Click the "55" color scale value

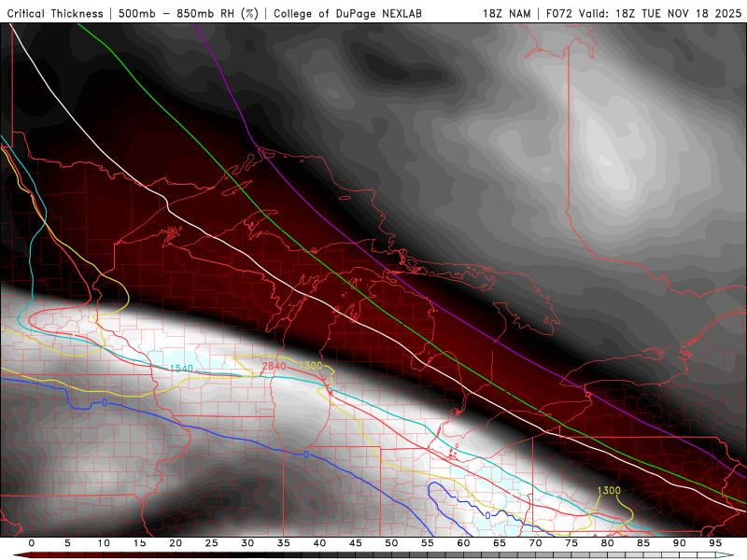coord(428,543)
